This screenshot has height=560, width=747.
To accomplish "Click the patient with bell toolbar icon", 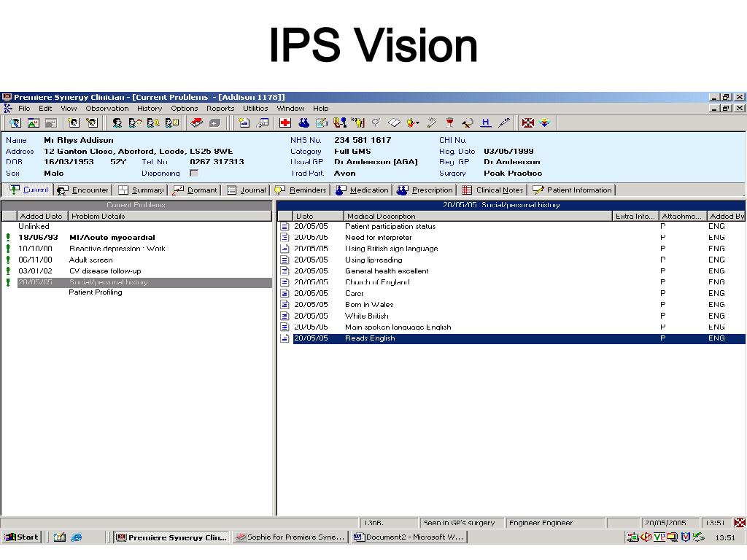I will (x=153, y=122).
